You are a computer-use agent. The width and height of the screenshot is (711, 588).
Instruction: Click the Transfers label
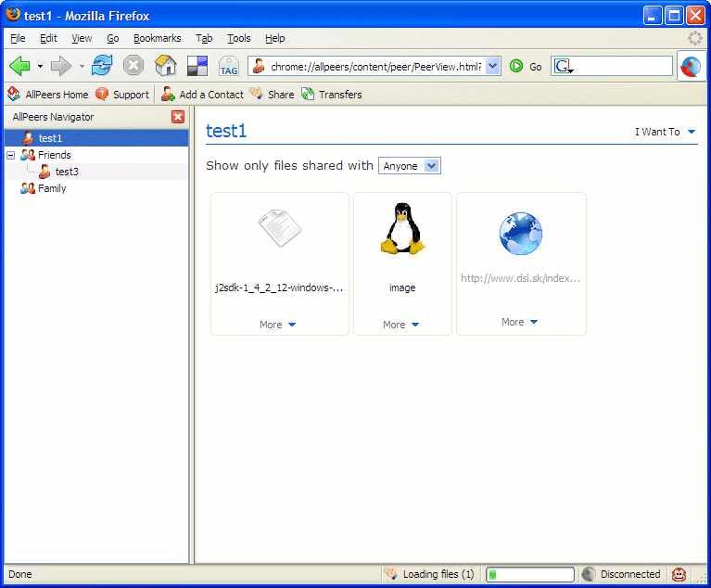(340, 95)
